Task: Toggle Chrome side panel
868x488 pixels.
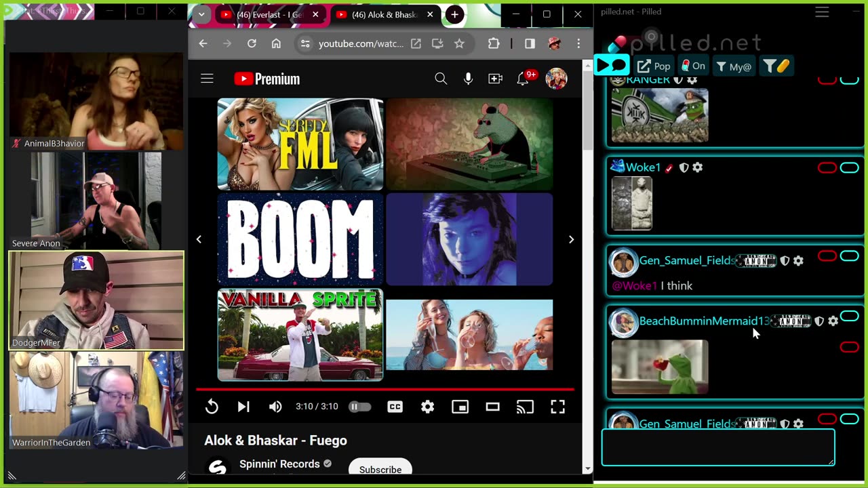Action: pos(530,43)
